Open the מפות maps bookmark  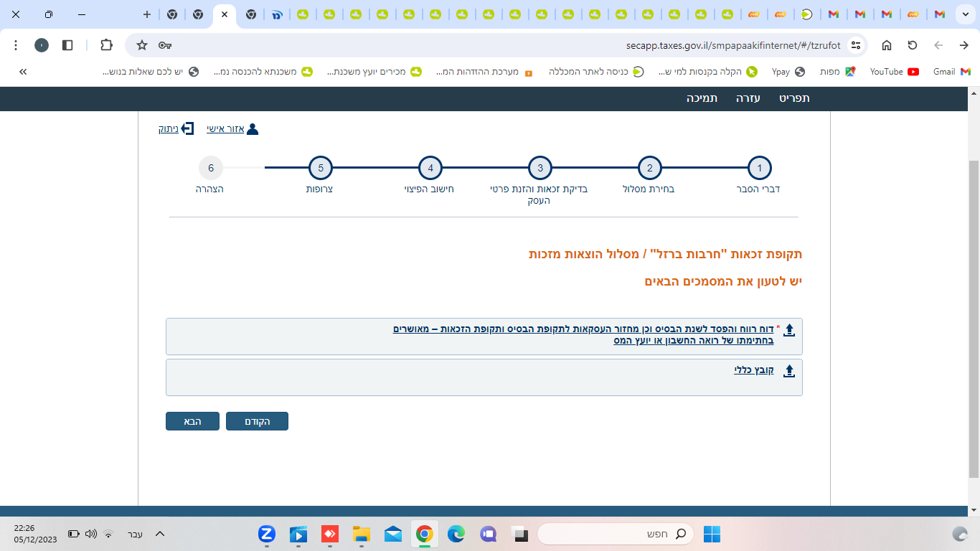(x=838, y=72)
